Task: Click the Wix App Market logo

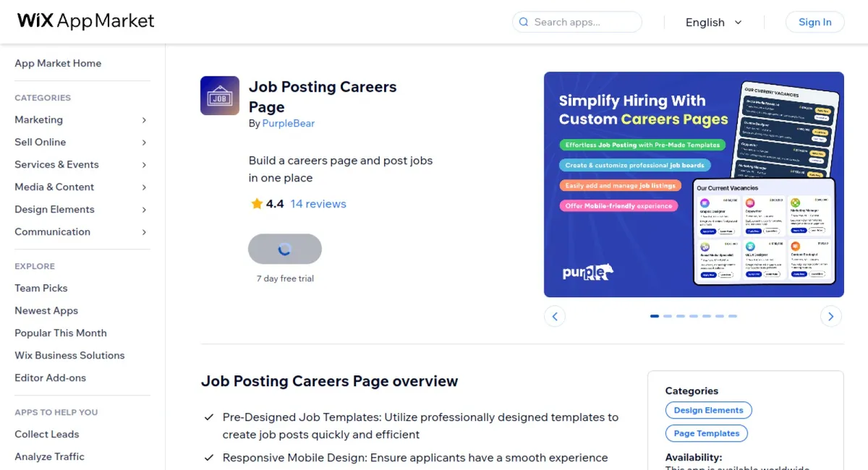Action: click(86, 21)
